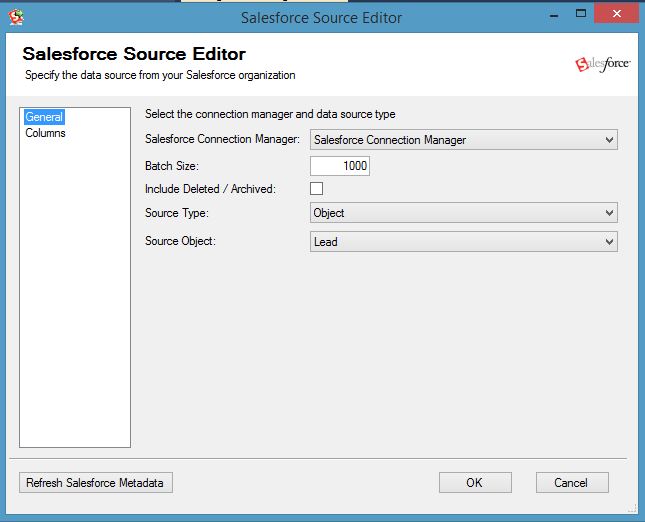Enable the Include Deleted / Archived checkbox
The height and width of the screenshot is (522, 645).
317,188
